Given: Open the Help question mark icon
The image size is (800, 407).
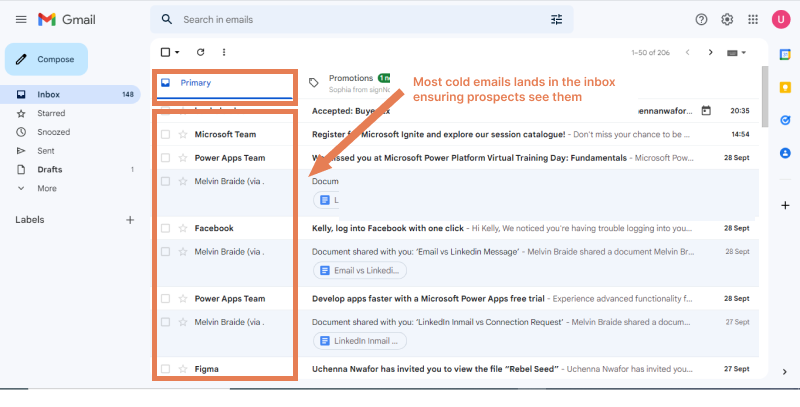Looking at the screenshot, I should [702, 20].
